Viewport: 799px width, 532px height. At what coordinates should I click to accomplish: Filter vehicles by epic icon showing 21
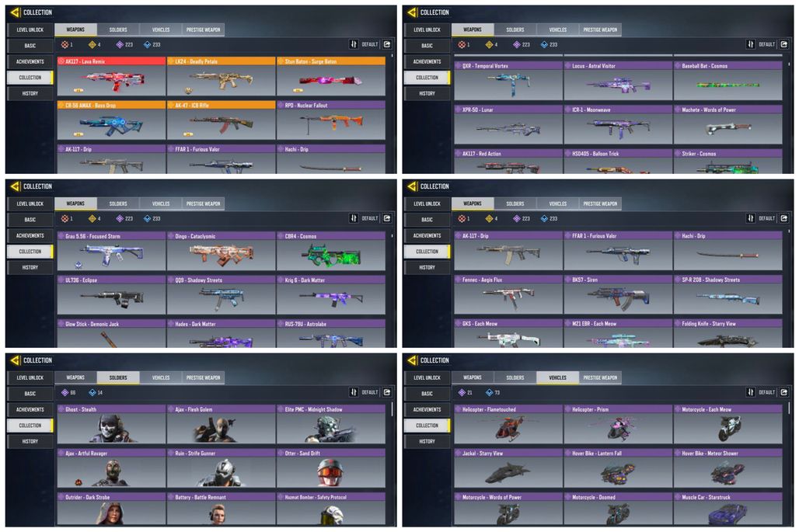pos(462,392)
